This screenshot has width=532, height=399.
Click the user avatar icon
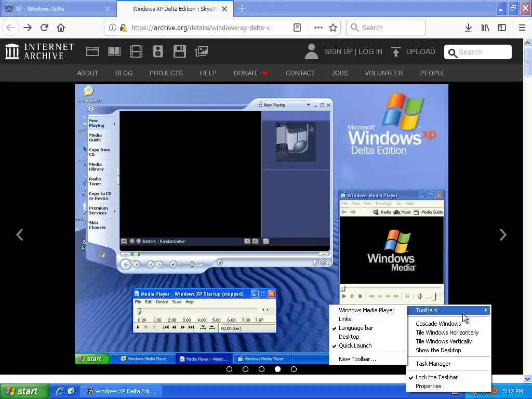[312, 51]
